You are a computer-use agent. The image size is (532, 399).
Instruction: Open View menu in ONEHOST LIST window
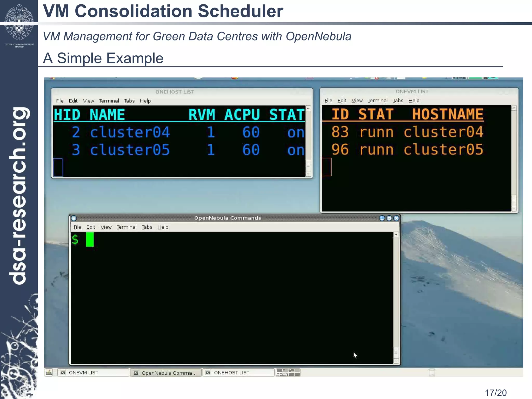tap(88, 101)
